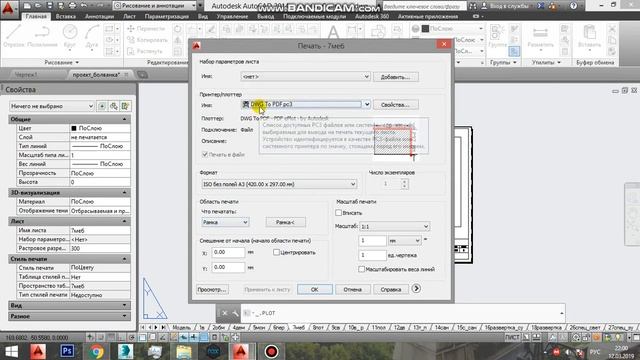Toggle 'Печать в файл' checkbox
This screenshot has height=360, width=640.
(x=205, y=155)
